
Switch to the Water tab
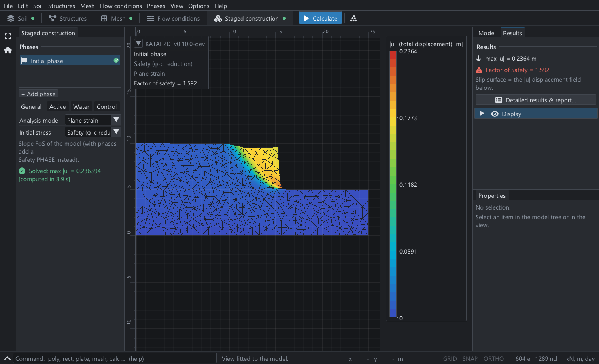click(x=81, y=107)
